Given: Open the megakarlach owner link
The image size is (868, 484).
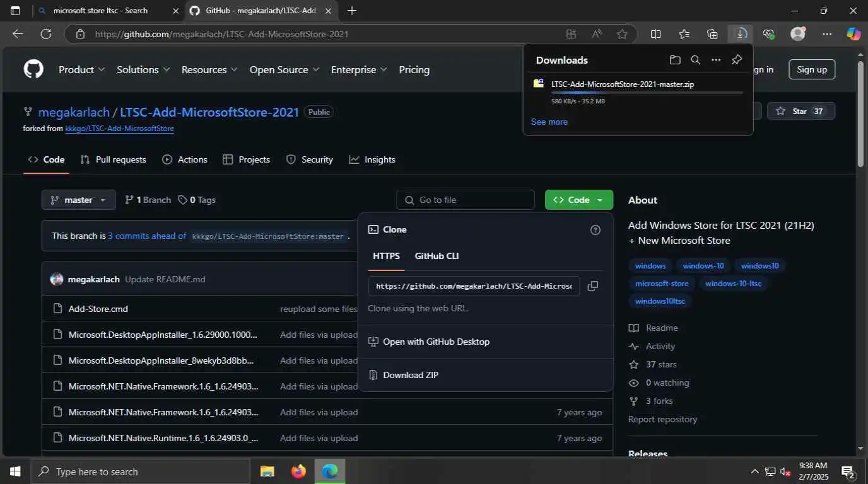Looking at the screenshot, I should [x=74, y=112].
